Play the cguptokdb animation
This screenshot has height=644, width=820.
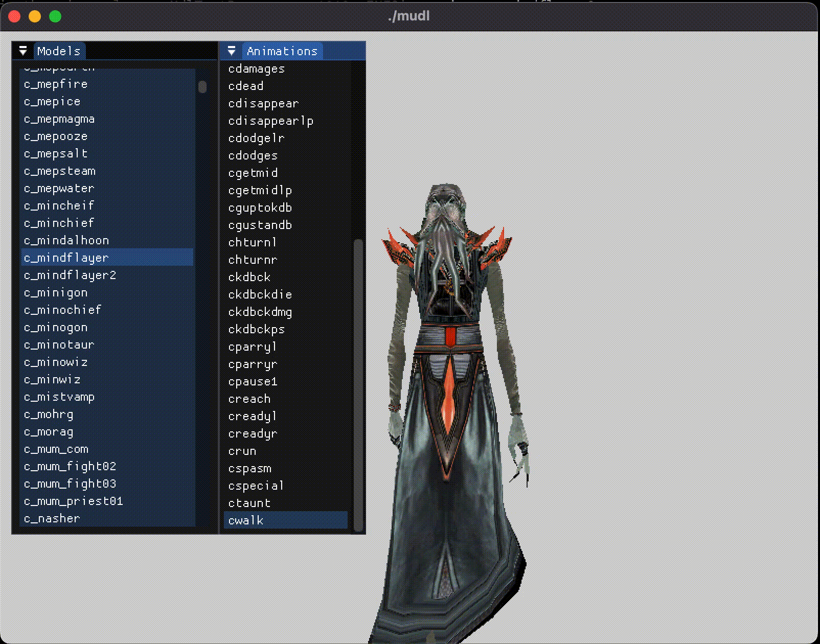[x=286, y=208]
